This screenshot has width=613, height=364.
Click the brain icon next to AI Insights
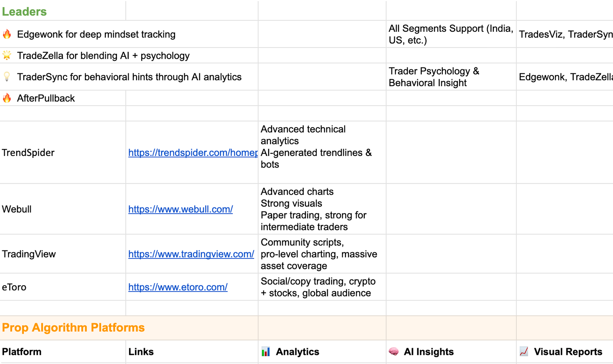pyautogui.click(x=393, y=352)
